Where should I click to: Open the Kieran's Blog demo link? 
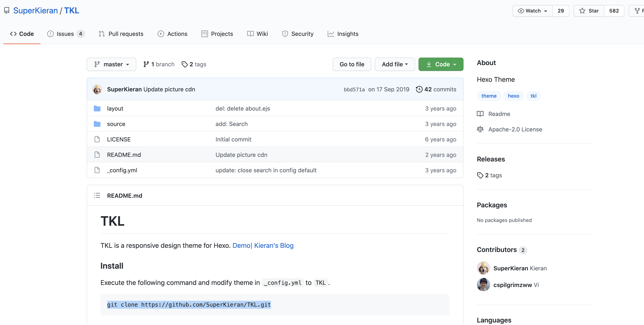pyautogui.click(x=274, y=246)
